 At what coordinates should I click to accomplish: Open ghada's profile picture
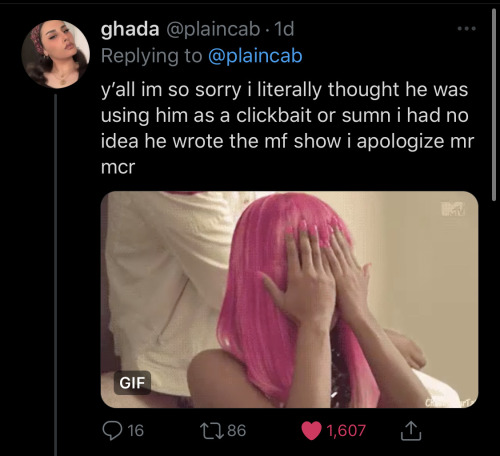[x=56, y=54]
